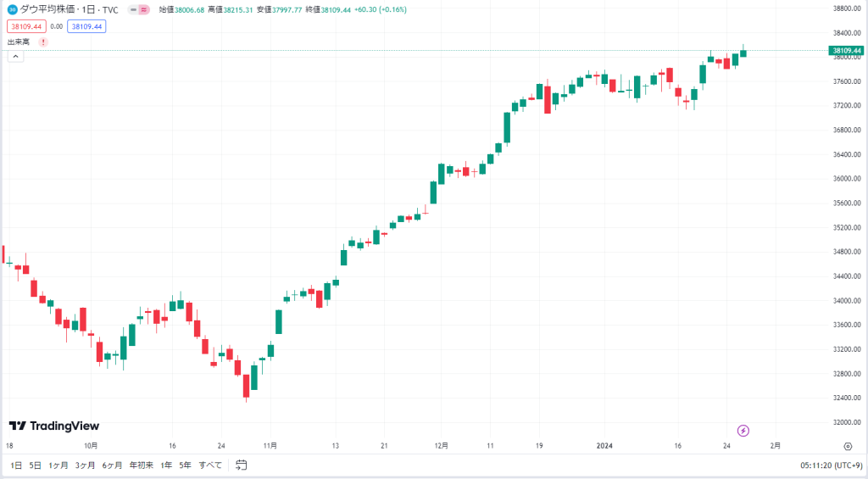Click the purple lightning event marker
The image size is (868, 479).
click(743, 431)
